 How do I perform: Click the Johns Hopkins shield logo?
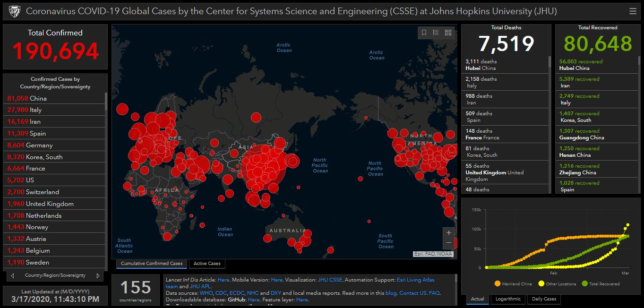pyautogui.click(x=14, y=11)
